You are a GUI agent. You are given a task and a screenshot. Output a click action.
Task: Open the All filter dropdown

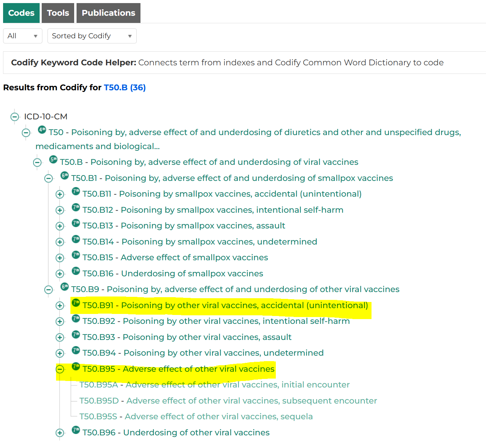[x=23, y=36]
